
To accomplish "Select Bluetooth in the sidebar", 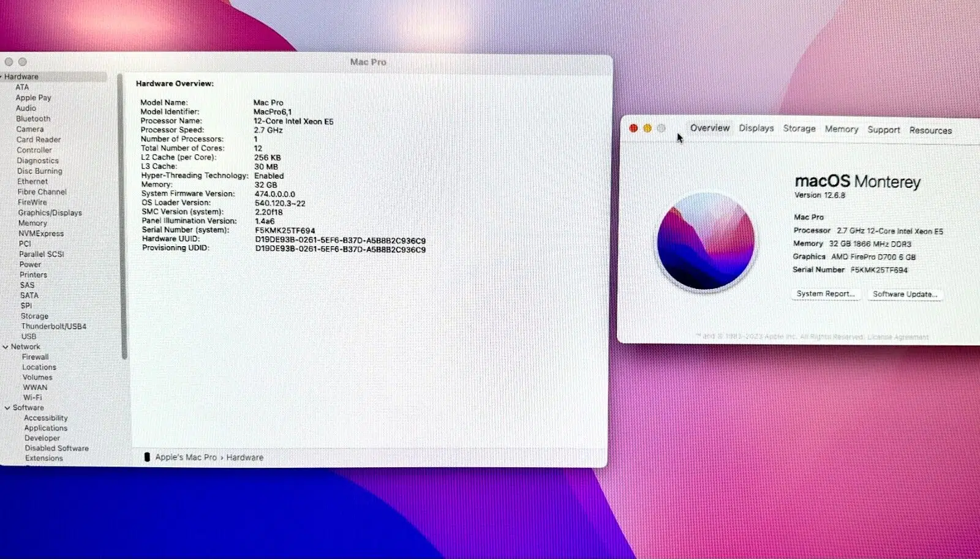I will (x=33, y=118).
